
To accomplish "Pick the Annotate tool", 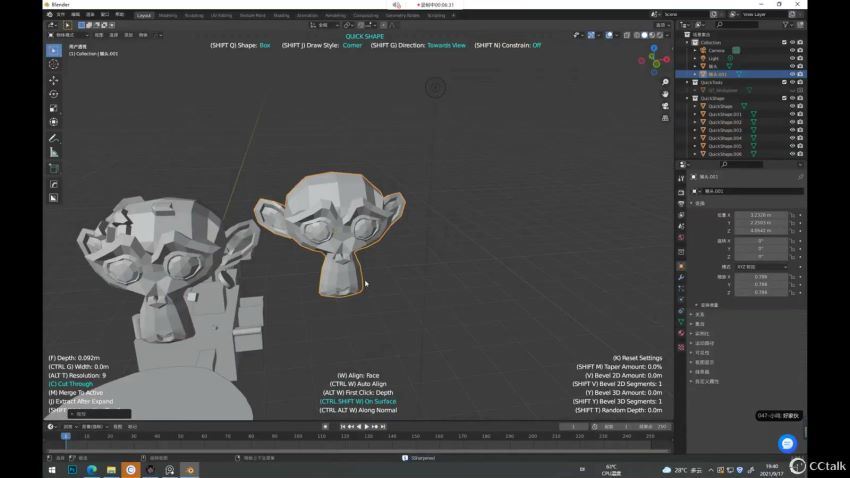I will tap(54, 138).
